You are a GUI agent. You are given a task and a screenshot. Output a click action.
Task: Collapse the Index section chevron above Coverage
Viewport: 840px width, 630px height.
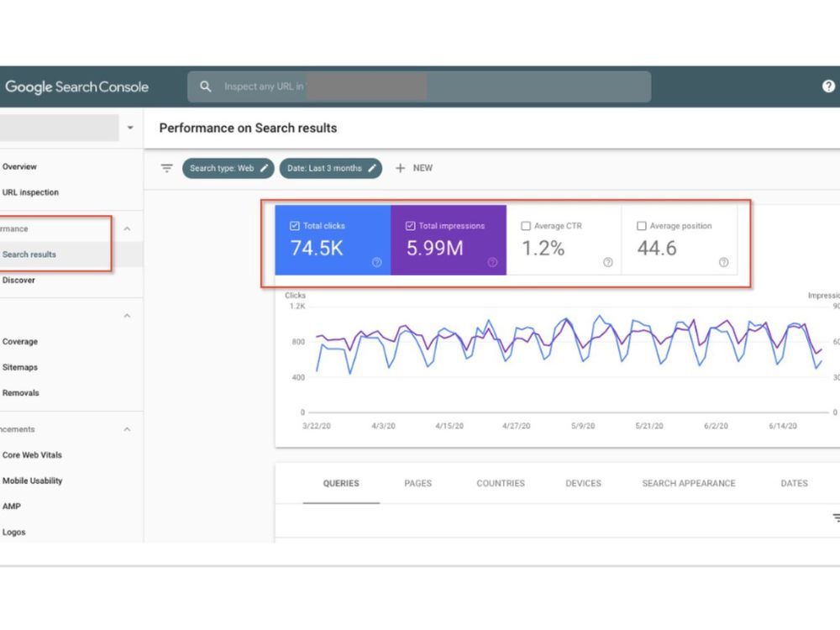[127, 316]
